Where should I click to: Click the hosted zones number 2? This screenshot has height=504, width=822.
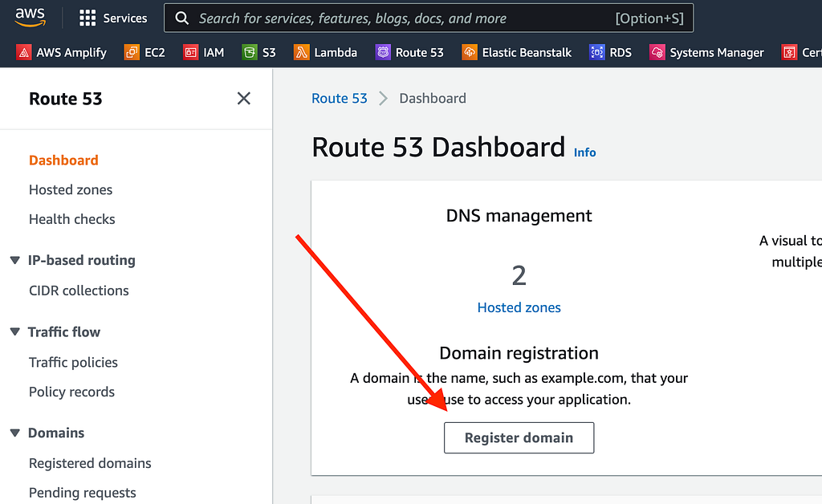pyautogui.click(x=519, y=275)
